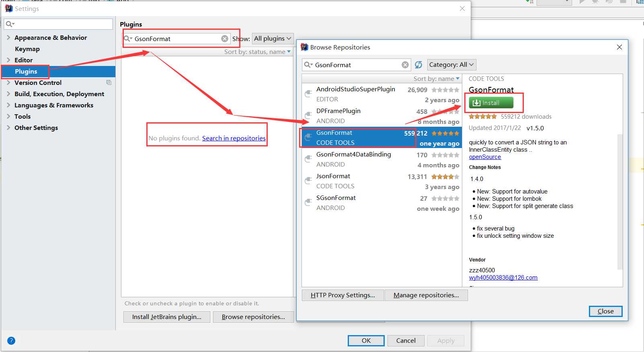Click the vendor email wyh405003836@126.com link

[503, 278]
